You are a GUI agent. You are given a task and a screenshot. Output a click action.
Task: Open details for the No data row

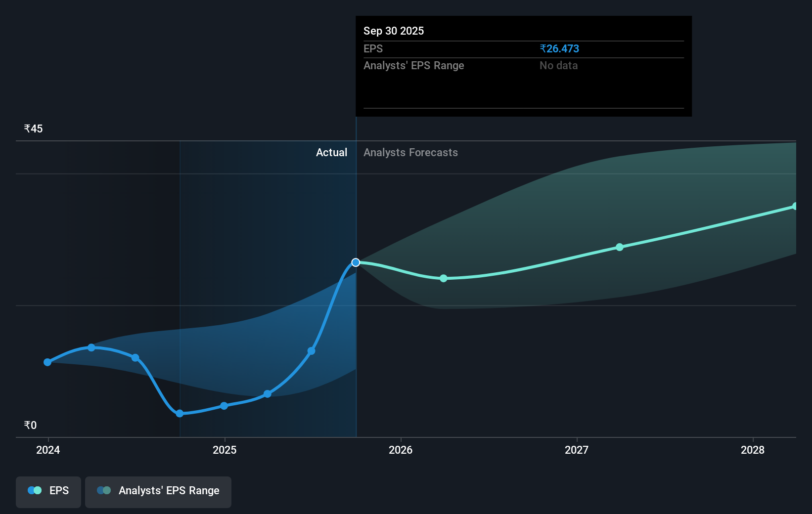(558, 65)
